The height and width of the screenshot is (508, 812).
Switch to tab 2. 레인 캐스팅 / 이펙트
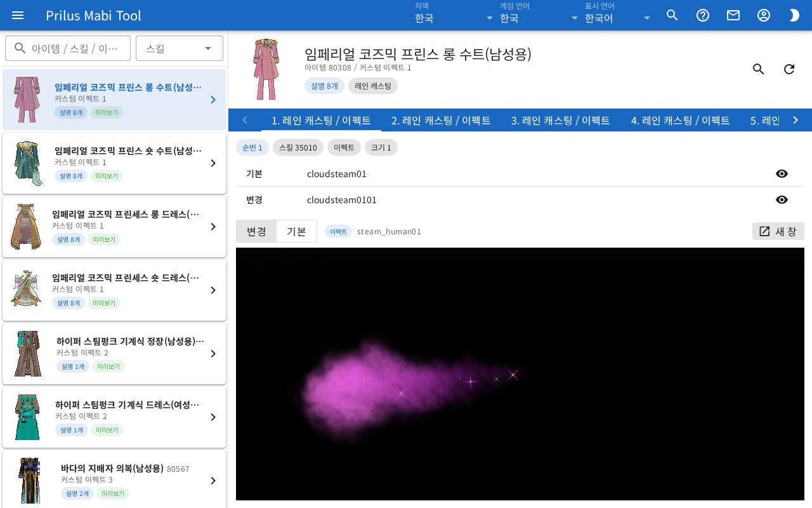441,120
